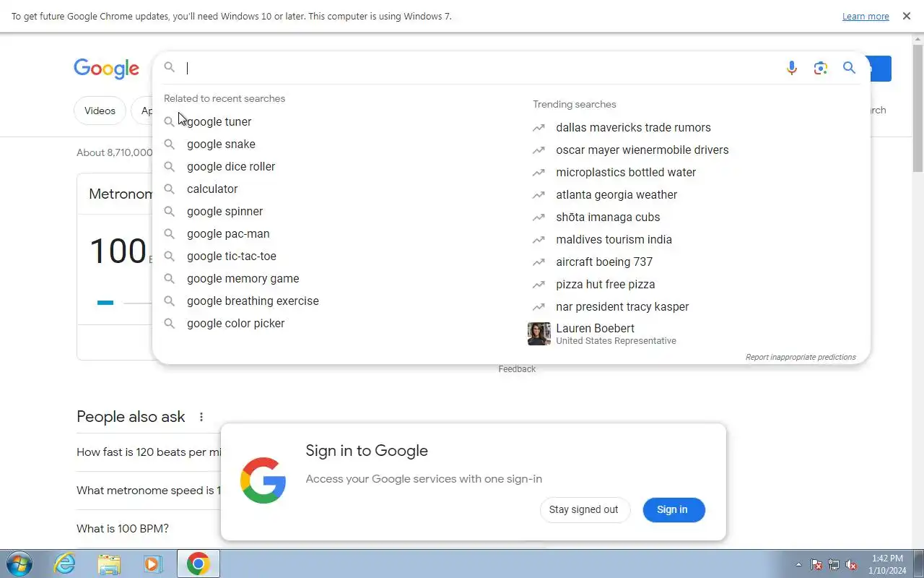924x578 pixels.
Task: Open Windows Media Player from taskbar
Action: [x=153, y=564]
